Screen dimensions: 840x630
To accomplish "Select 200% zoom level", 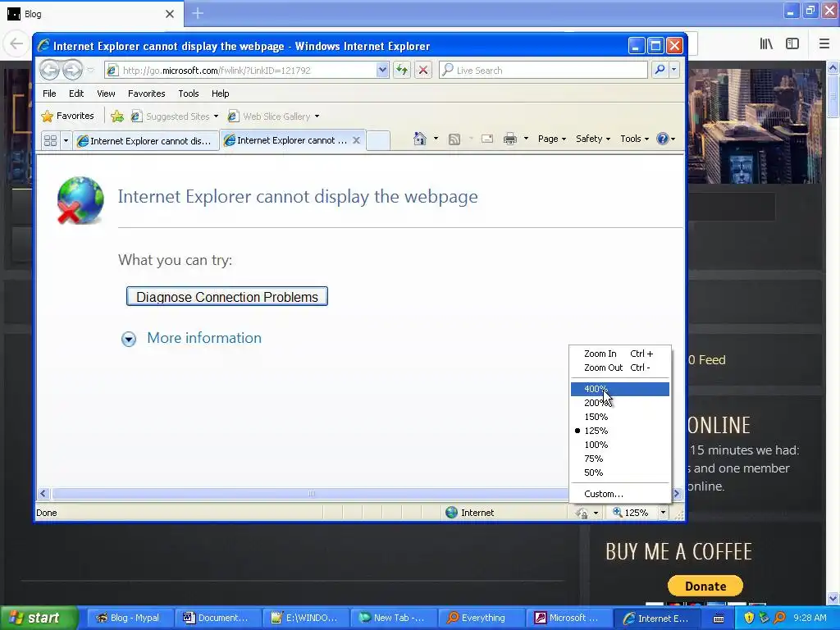I will [620, 403].
